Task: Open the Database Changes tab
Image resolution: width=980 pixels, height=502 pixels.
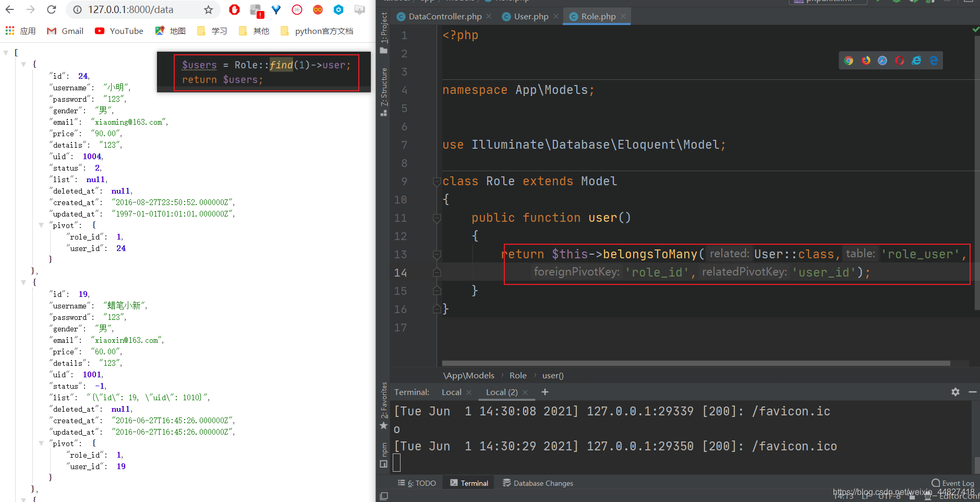Action: point(538,483)
